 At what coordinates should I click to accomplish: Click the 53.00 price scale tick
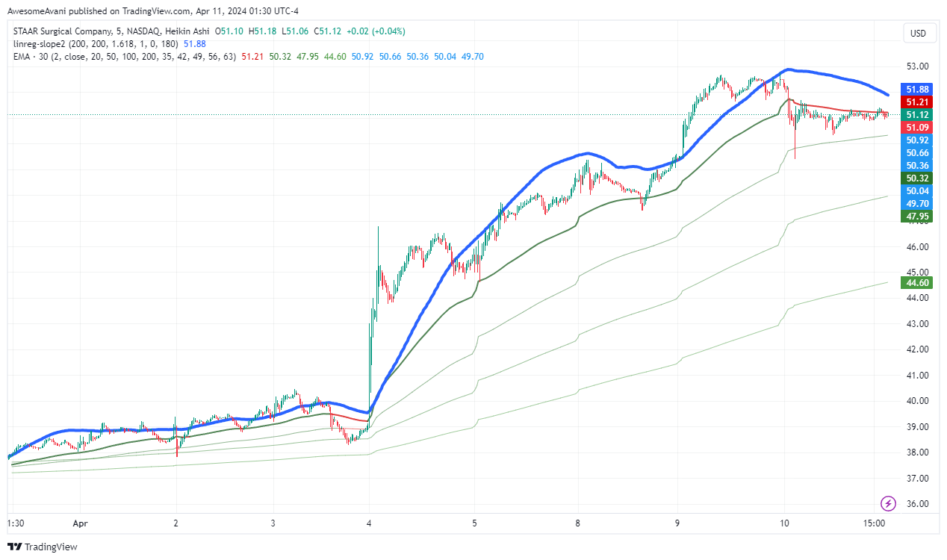pos(917,66)
